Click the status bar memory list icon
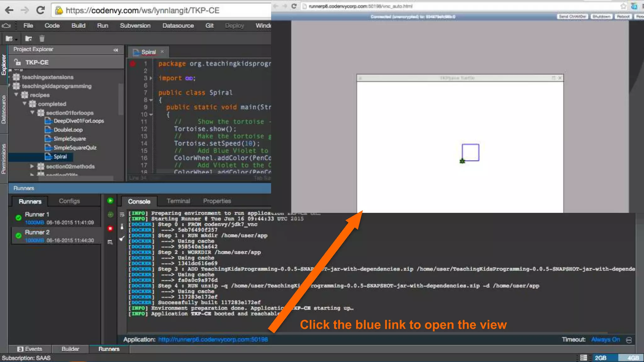Image resolution: width=644 pixels, height=362 pixels. (583, 358)
